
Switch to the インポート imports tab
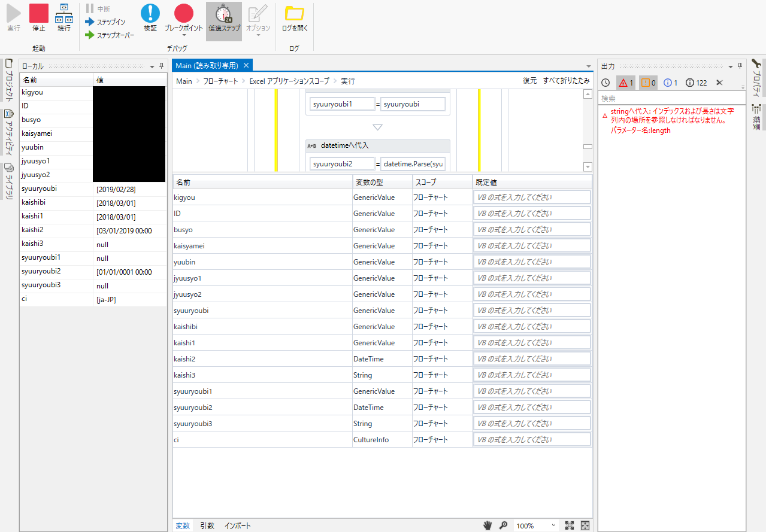coord(238,525)
